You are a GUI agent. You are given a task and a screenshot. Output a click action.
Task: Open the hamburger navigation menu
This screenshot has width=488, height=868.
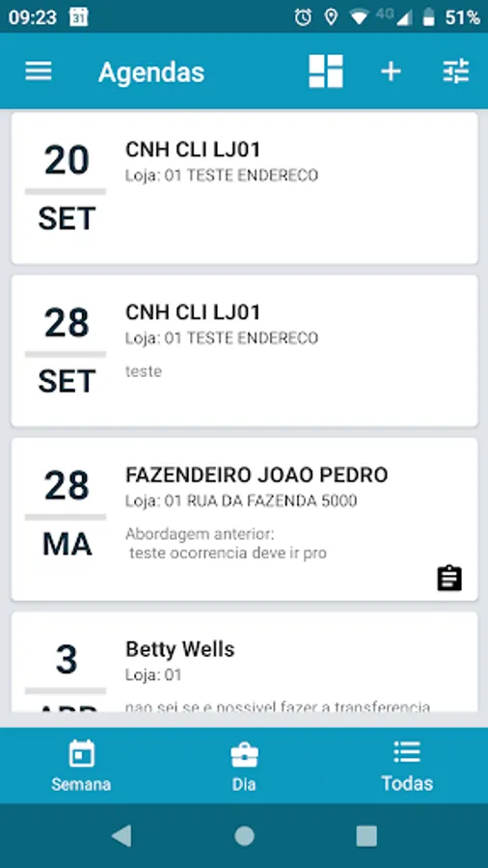39,71
